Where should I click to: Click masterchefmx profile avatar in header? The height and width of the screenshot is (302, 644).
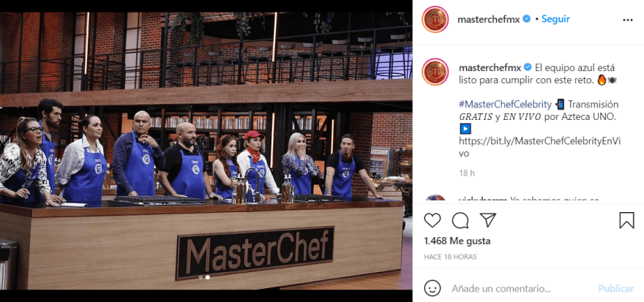[x=435, y=19]
